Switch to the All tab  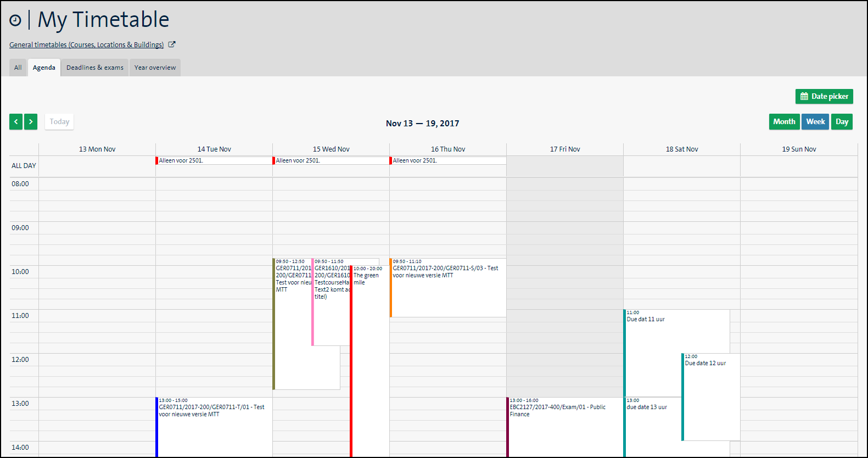pos(18,68)
